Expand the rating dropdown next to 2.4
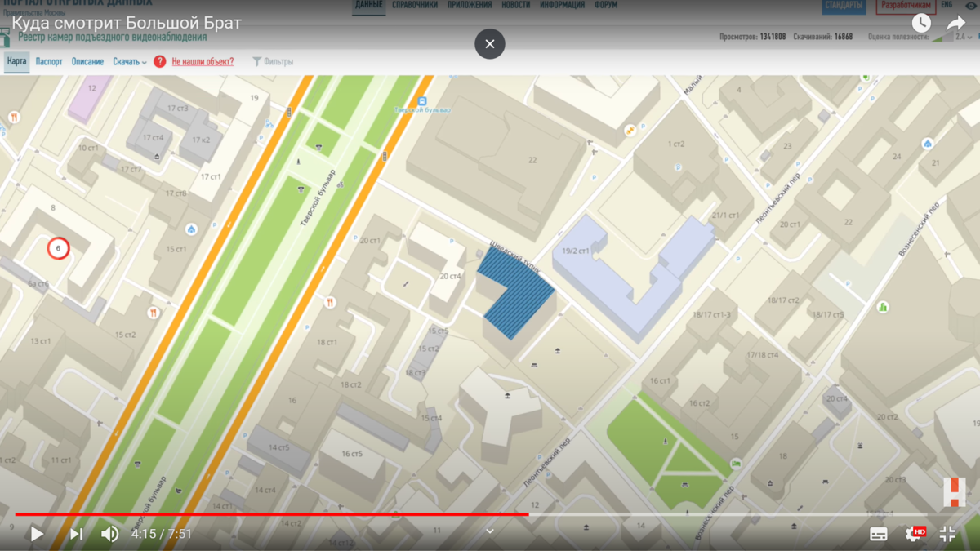The width and height of the screenshot is (980, 551). coord(971,37)
